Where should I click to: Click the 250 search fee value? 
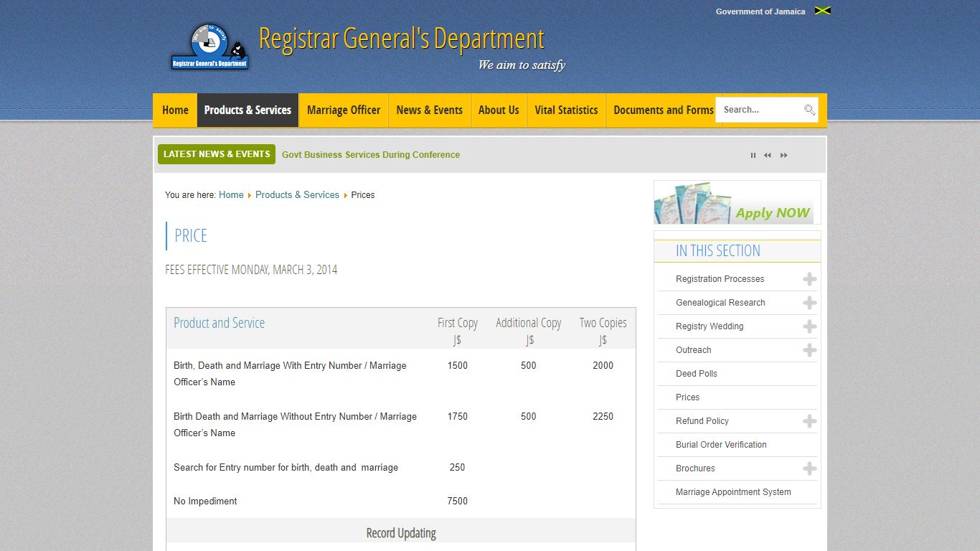(458, 468)
